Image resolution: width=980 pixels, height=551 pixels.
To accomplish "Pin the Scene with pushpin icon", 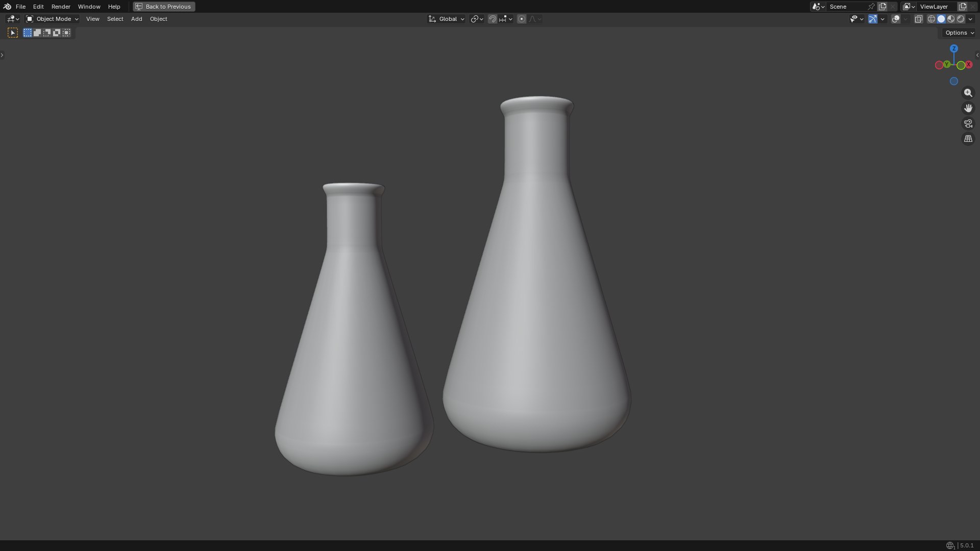I will click(871, 7).
